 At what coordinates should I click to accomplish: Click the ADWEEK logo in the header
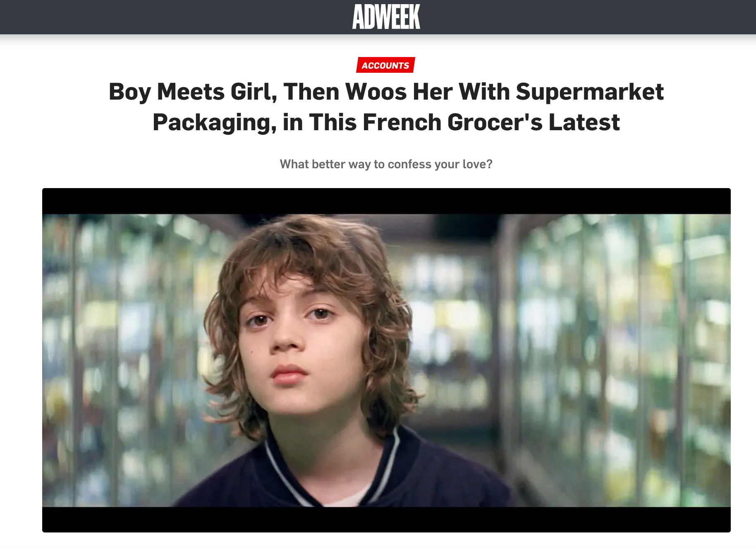pos(386,17)
